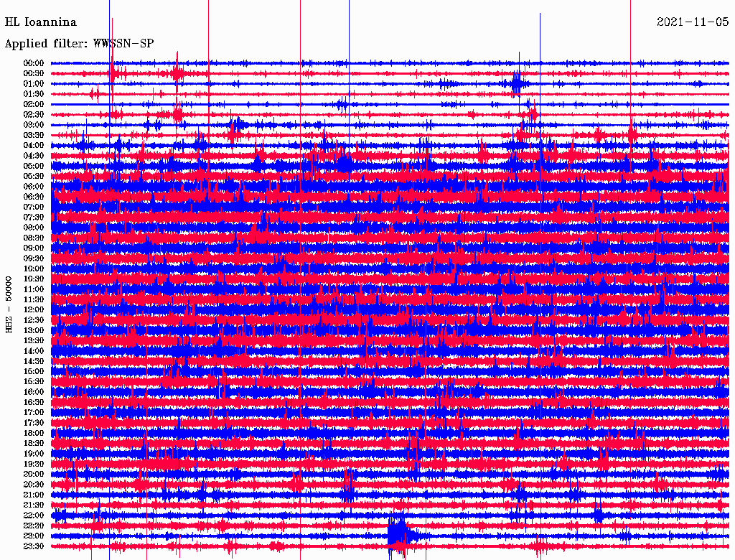This screenshot has height=560, width=735.
Task: Select the 09:00 time label
Action: [x=34, y=248]
